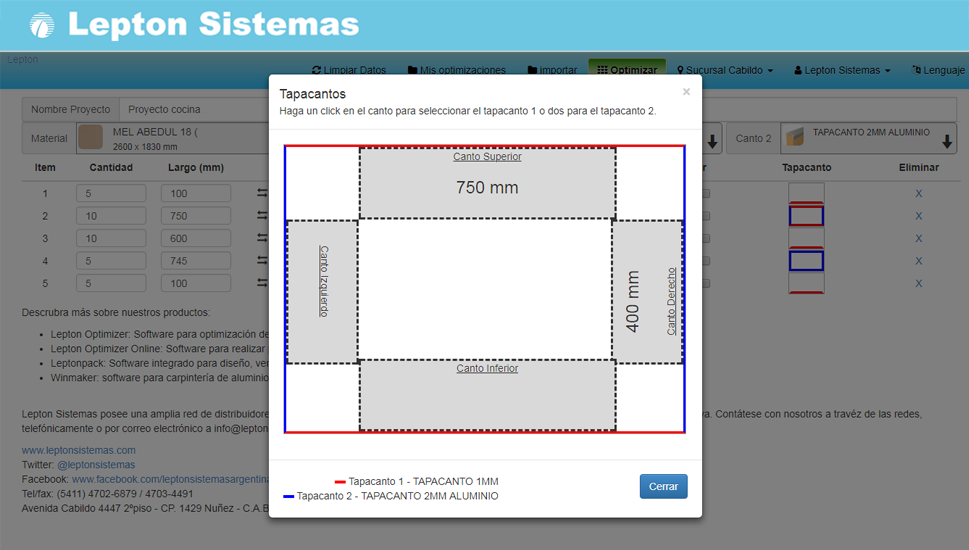Screen dimensions: 969x550
Task: Click swap dimensions icon in row 5
Action: coord(263,283)
